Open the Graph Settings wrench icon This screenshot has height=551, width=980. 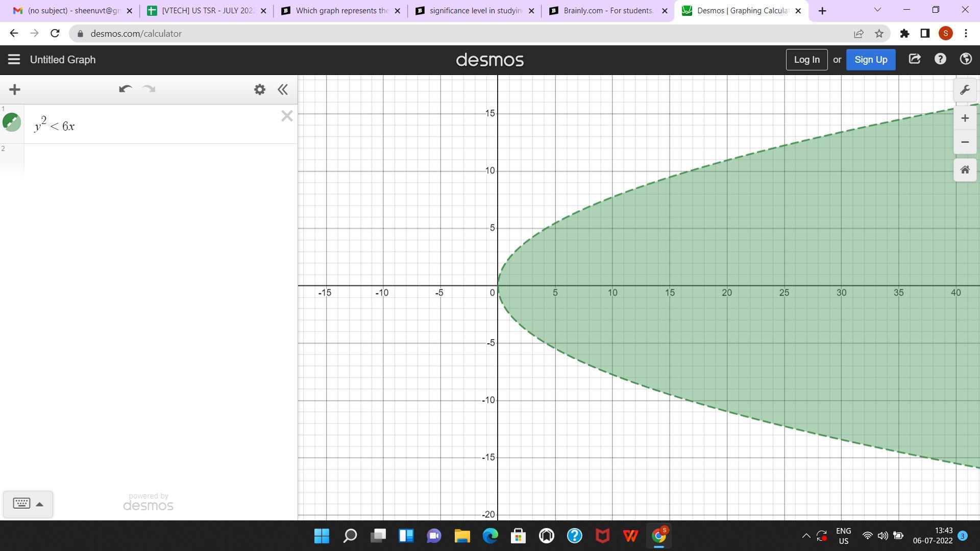[x=964, y=90]
